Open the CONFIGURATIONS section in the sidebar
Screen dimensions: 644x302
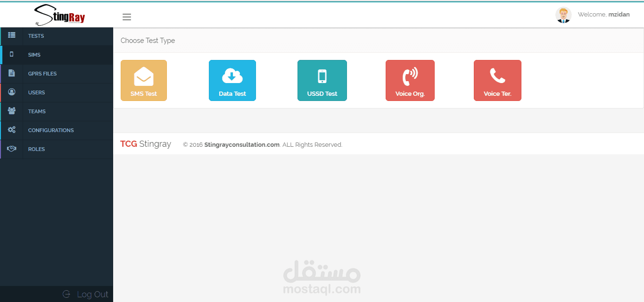click(x=51, y=130)
